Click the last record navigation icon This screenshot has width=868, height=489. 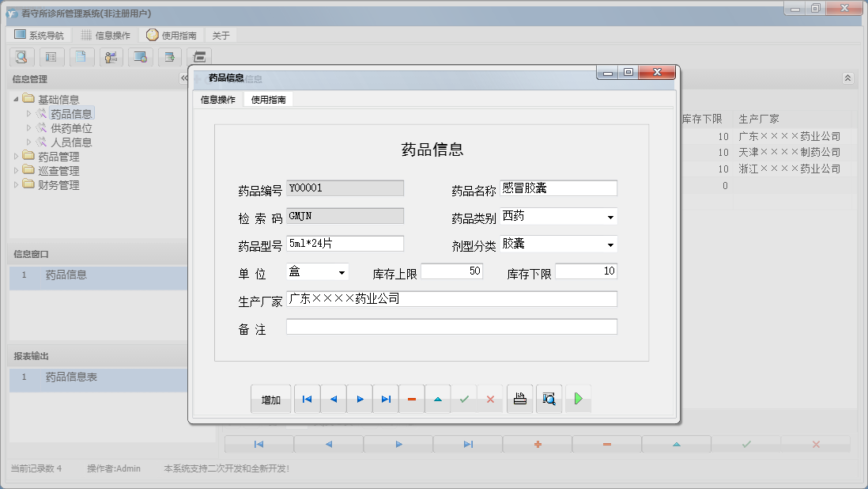pos(386,399)
